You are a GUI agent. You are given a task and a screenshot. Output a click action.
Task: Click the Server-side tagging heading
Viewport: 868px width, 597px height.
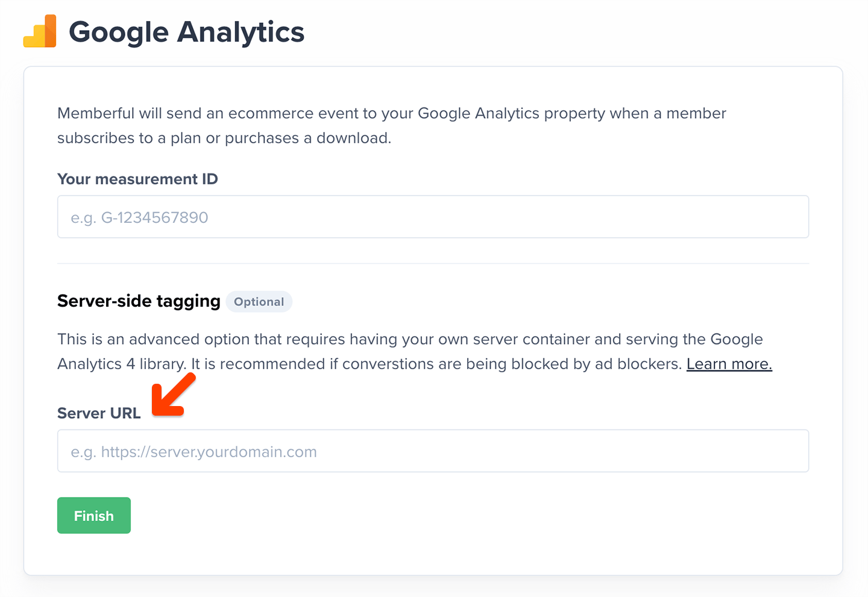(139, 301)
